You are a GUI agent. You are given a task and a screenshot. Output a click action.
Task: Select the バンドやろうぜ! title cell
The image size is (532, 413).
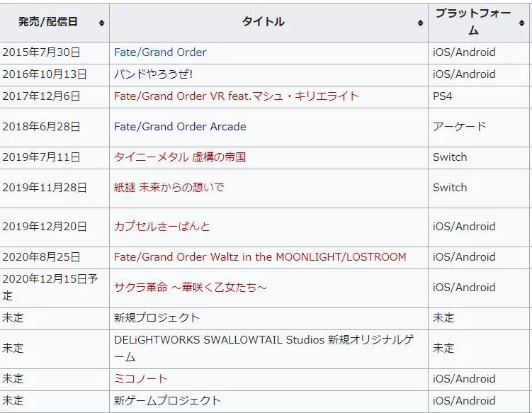coord(268,74)
